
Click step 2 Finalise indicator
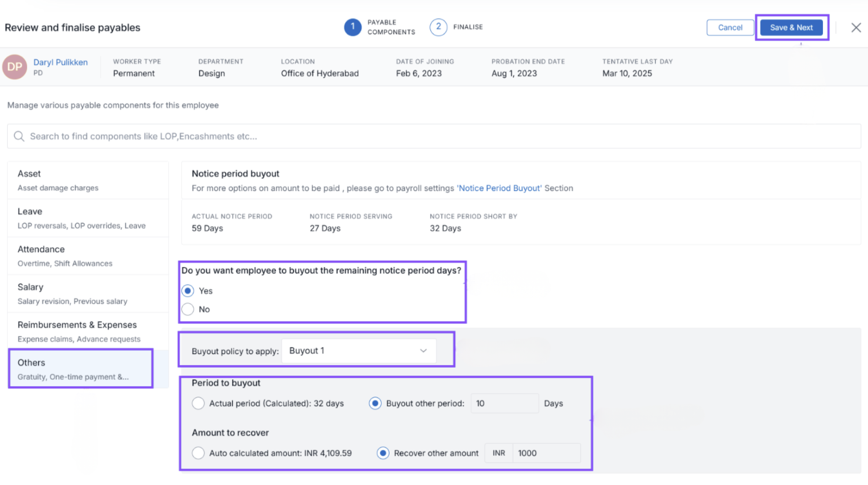pos(439,27)
